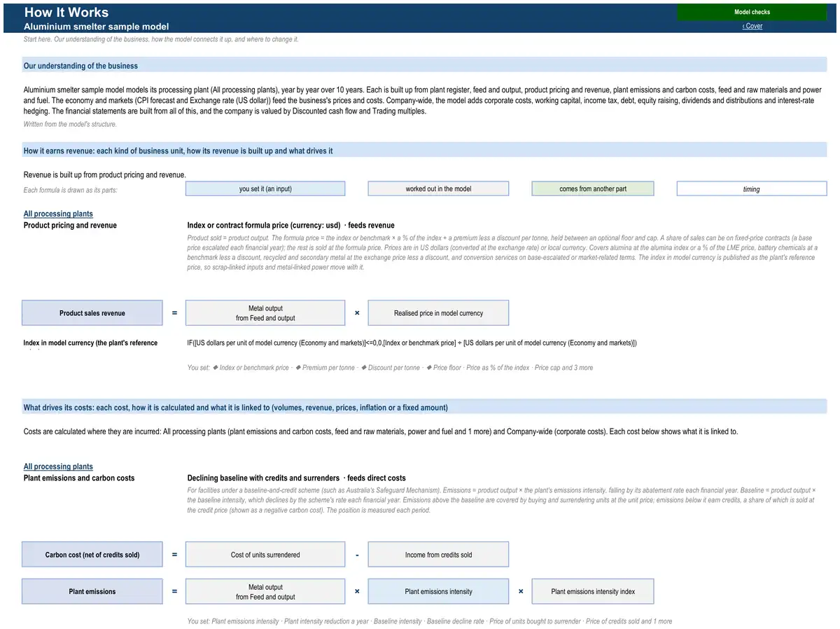Select the bold 'Plant emissions' result box
Screen dimensions: 840x629
92,591
